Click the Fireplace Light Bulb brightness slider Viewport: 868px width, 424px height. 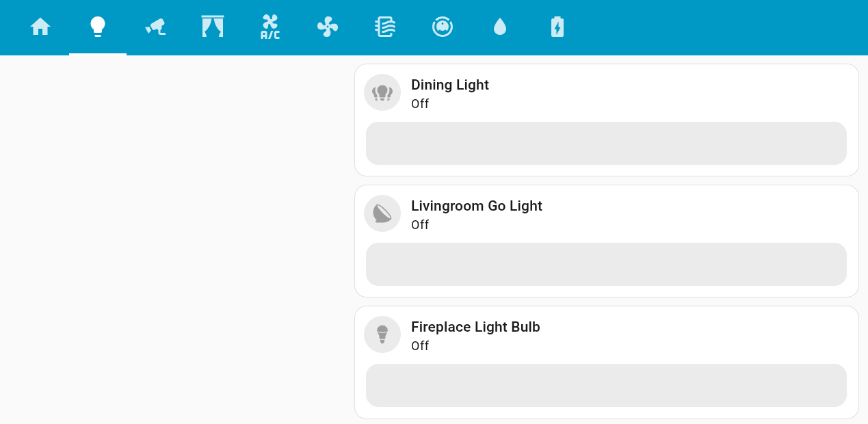[606, 386]
